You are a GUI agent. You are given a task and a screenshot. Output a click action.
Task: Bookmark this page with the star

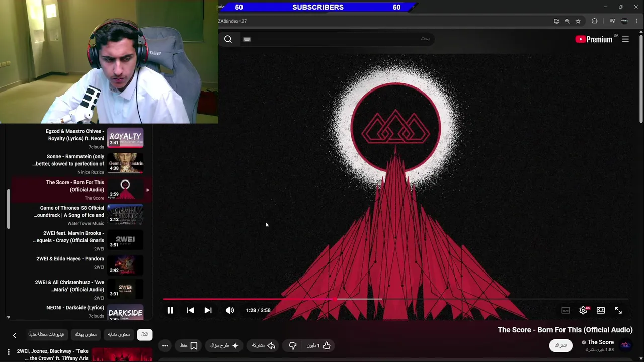coord(578,21)
